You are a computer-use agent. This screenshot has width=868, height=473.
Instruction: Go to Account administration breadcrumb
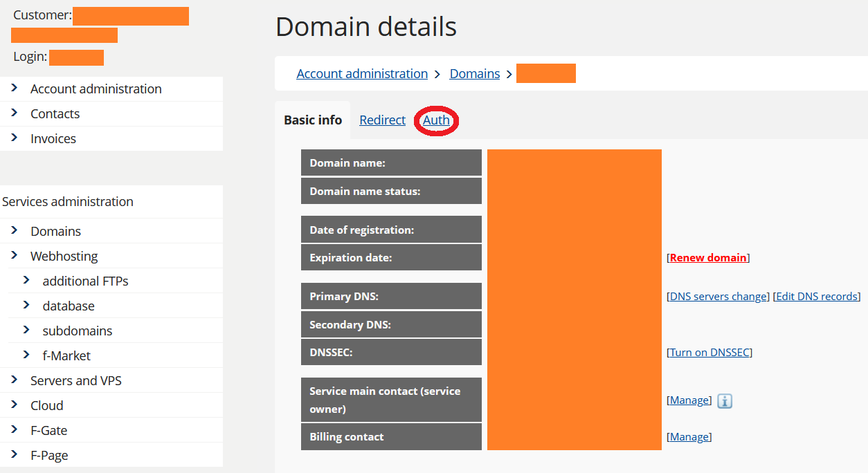point(362,74)
